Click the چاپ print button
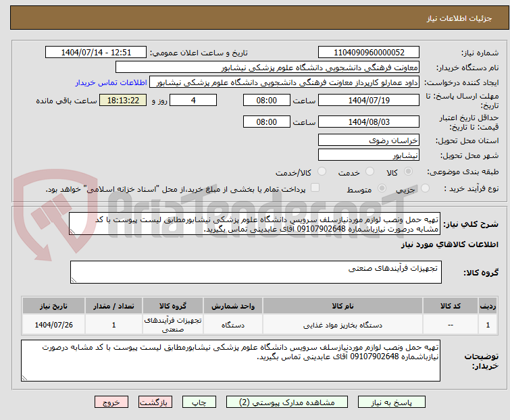The height and width of the screenshot is (420, 510). (x=199, y=402)
